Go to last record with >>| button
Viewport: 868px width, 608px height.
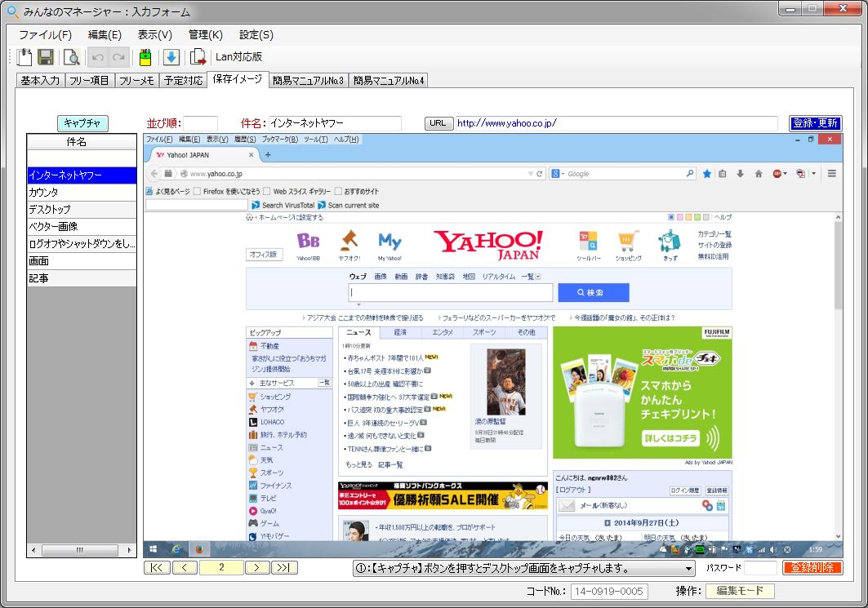(284, 568)
